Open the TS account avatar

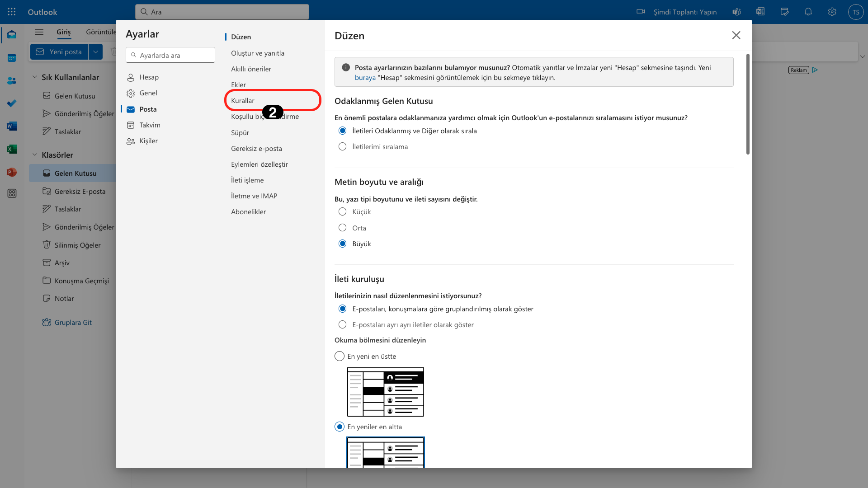[x=856, y=12]
